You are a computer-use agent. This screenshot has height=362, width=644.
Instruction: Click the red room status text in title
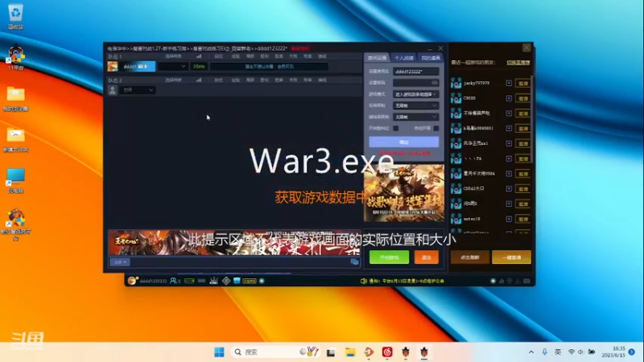(x=299, y=48)
